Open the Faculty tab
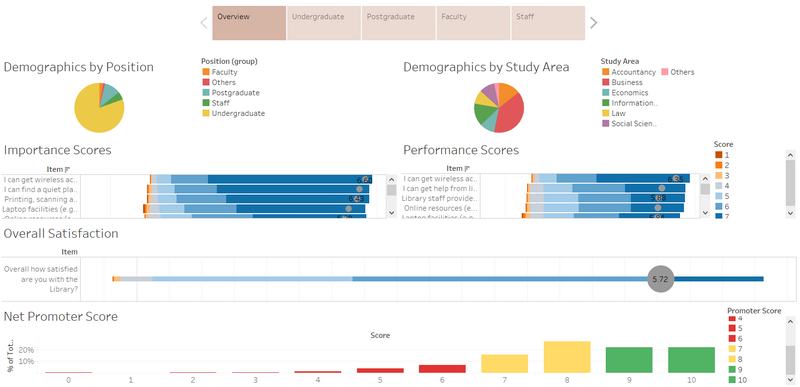This screenshot has width=800, height=387. point(473,23)
